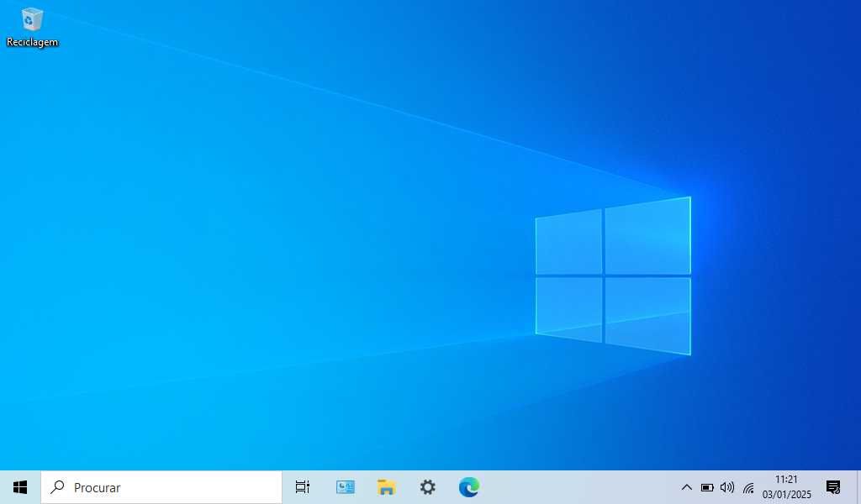
Task: Open Settings gear on the taskbar
Action: point(428,487)
